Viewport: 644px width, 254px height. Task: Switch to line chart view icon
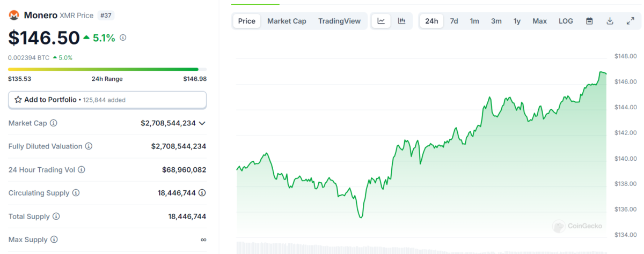(x=381, y=21)
